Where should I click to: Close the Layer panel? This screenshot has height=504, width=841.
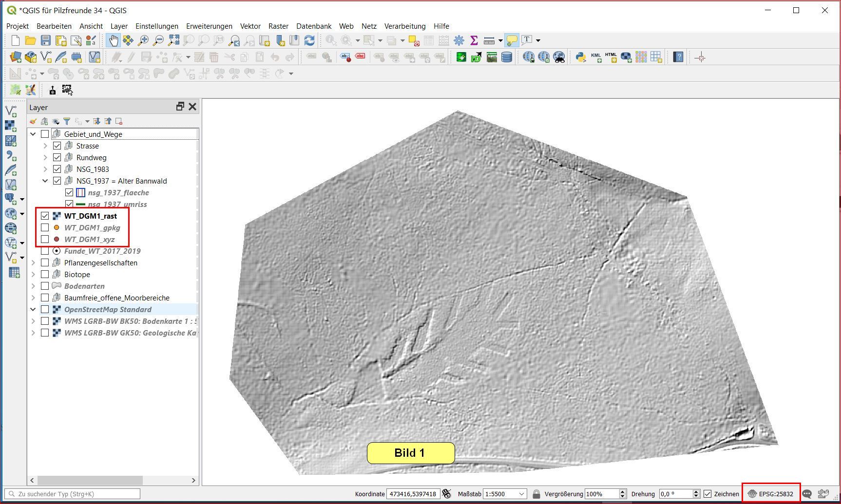pyautogui.click(x=192, y=107)
